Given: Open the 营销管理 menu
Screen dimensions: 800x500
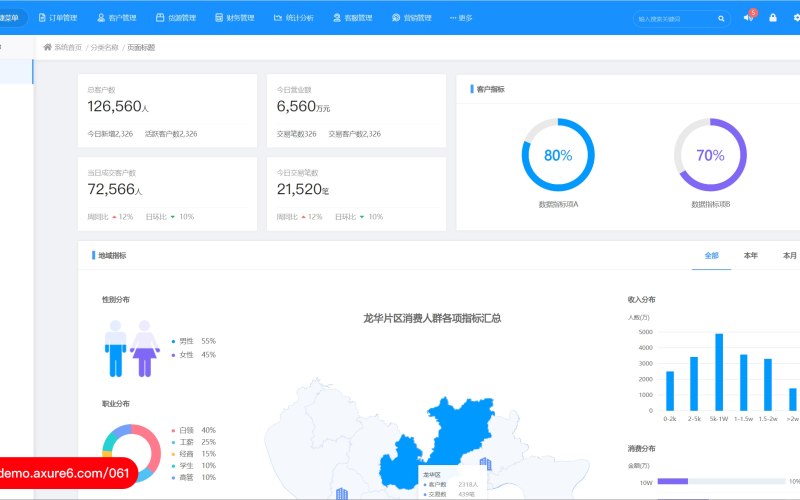Looking at the screenshot, I should [412, 18].
